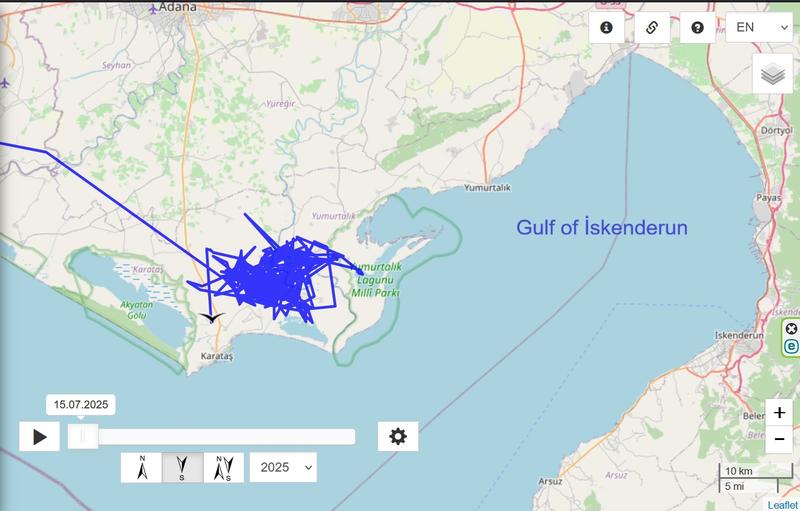
Task: Click the Adana airport plane icon
Action: point(153,8)
